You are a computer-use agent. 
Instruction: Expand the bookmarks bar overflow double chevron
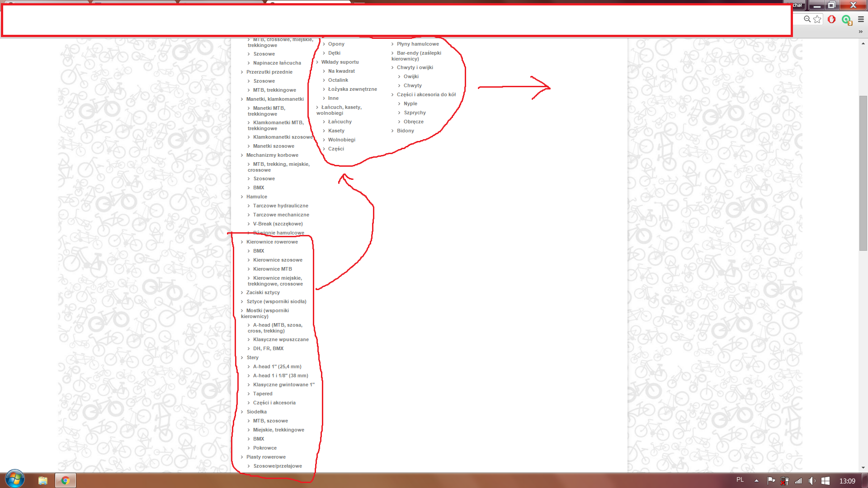point(861,32)
